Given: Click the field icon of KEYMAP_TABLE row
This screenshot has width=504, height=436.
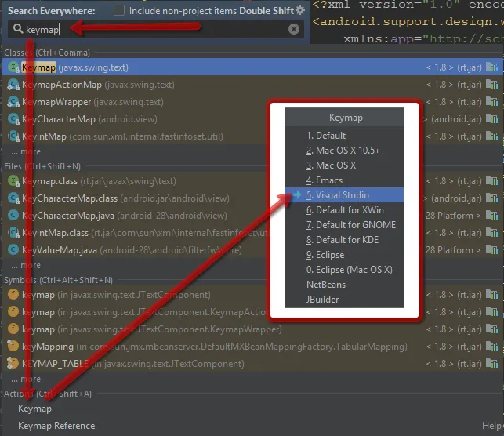Looking at the screenshot, I should point(13,364).
